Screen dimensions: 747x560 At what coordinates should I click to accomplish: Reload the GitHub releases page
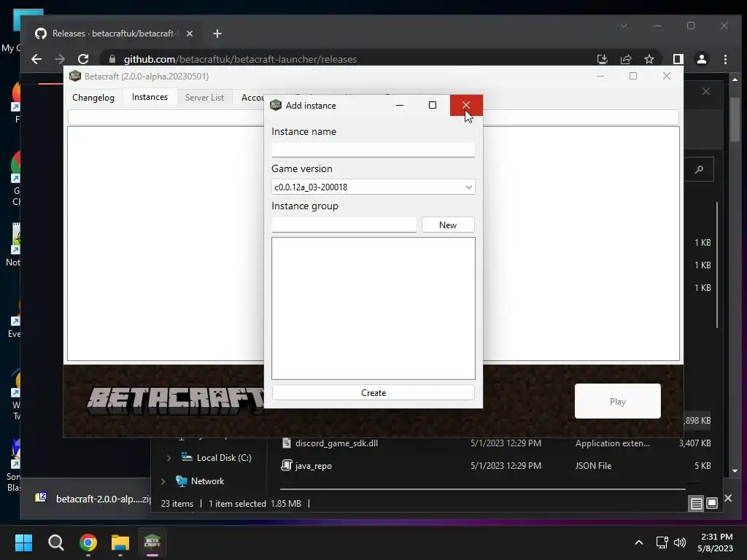click(83, 59)
